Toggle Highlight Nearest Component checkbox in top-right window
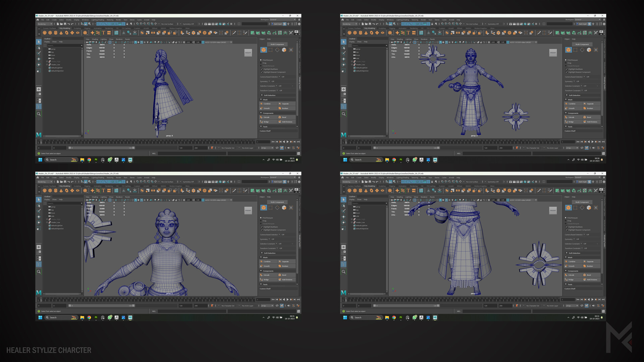 [x=567, y=72]
